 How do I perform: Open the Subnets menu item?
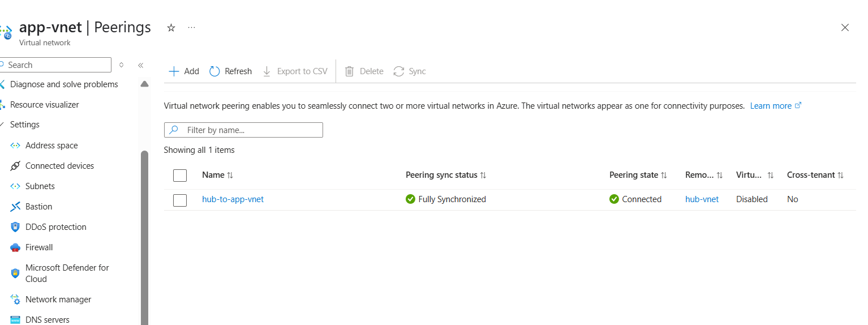pyautogui.click(x=40, y=186)
